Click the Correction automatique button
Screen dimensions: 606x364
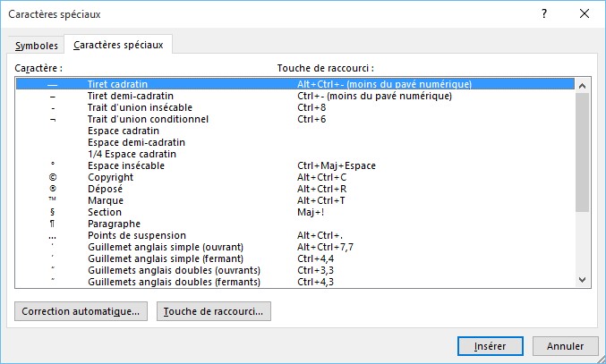[81, 311]
